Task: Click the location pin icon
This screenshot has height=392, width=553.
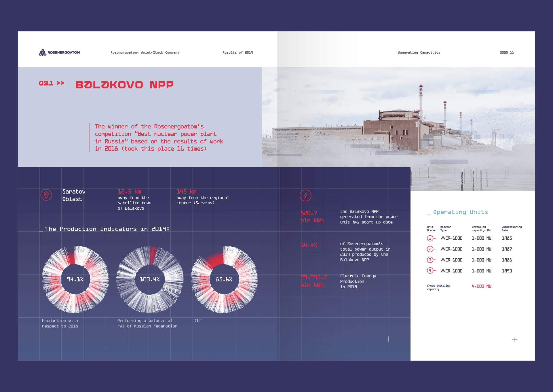Action: click(46, 195)
